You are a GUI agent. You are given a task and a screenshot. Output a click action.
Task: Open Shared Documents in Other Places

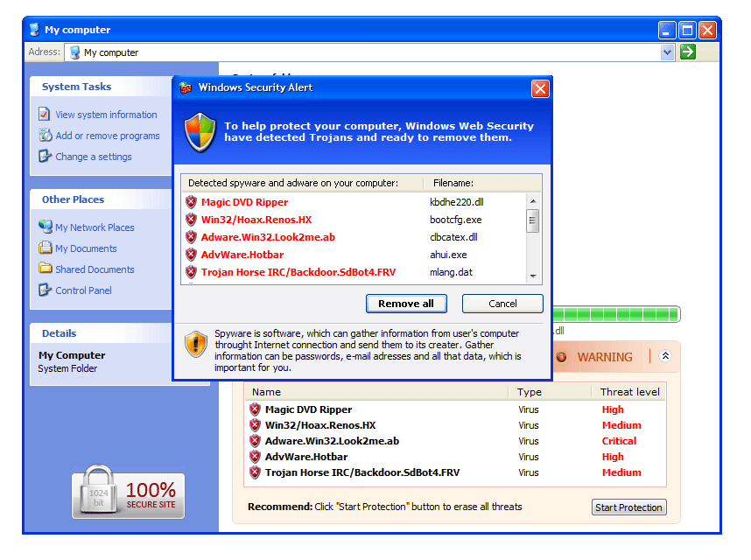tap(95, 269)
